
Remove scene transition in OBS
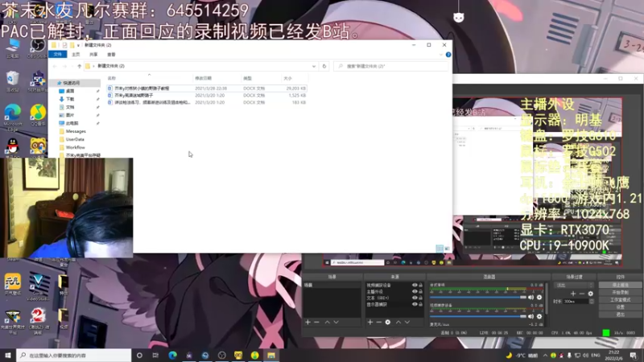(582, 294)
